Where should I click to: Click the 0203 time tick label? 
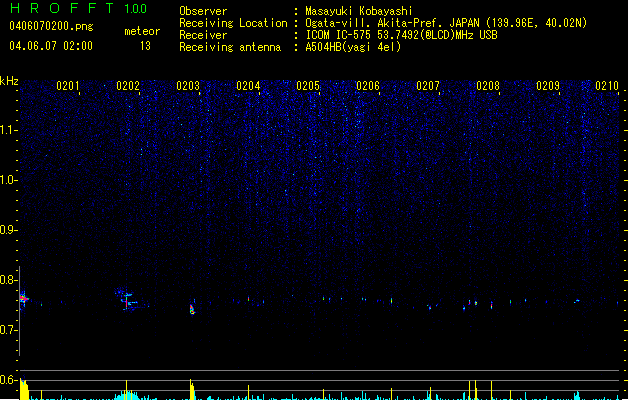(x=188, y=86)
